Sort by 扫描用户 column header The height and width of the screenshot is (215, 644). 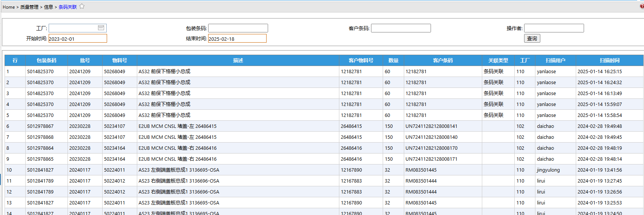tap(555, 60)
